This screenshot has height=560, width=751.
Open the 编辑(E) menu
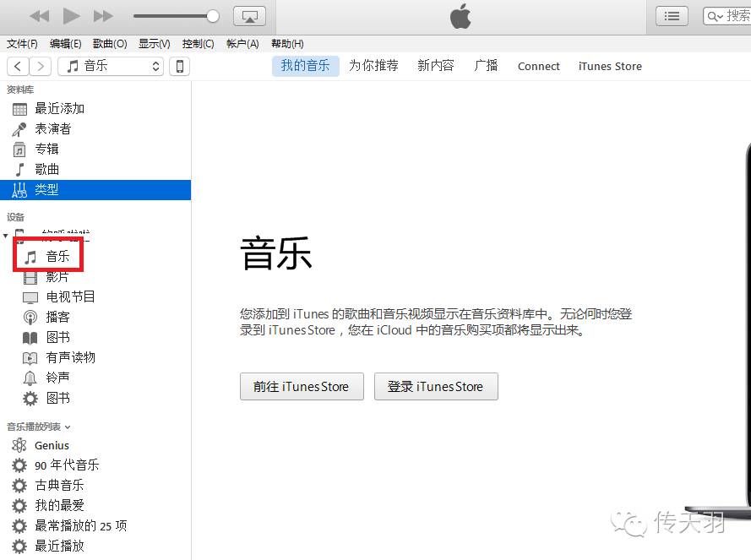pos(66,44)
